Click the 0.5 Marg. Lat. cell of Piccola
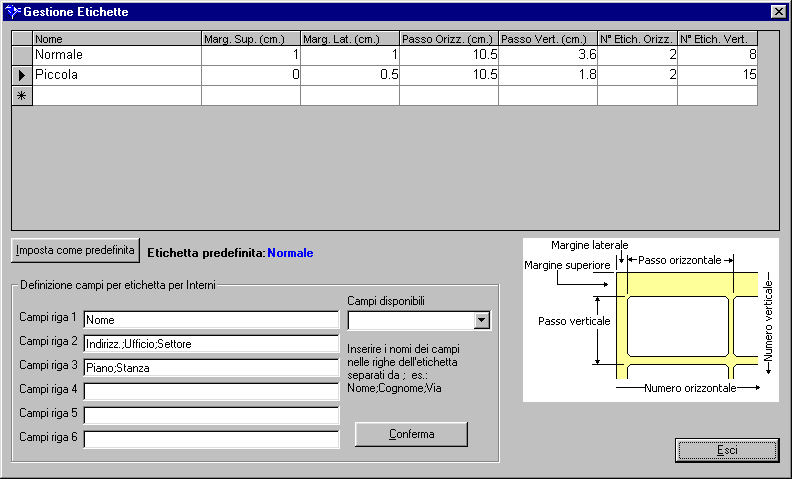The height and width of the screenshot is (479, 792). pos(350,75)
